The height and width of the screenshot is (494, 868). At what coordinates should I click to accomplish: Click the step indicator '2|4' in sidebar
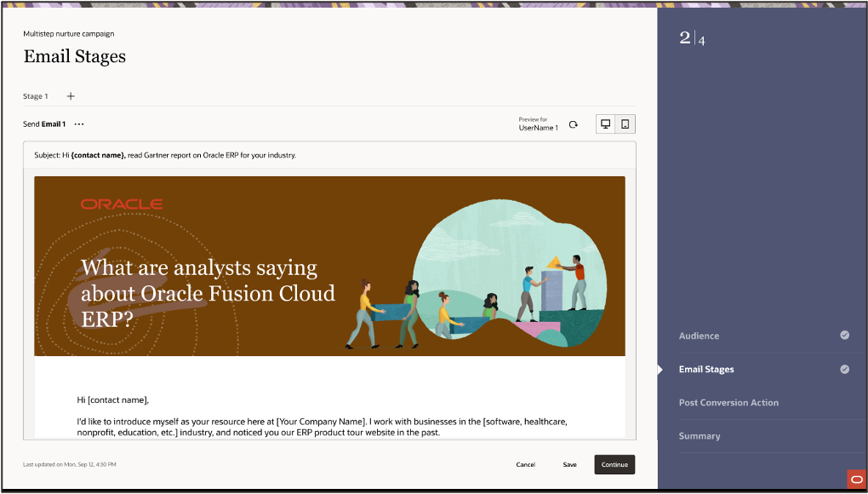point(693,38)
